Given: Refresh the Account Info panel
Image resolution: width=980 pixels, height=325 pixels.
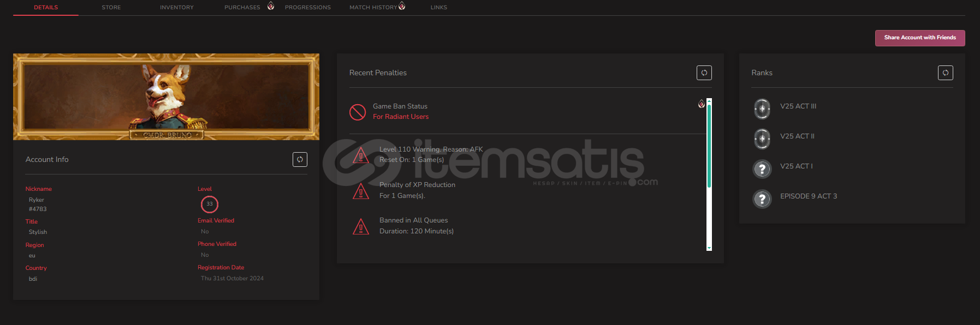Looking at the screenshot, I should [300, 159].
